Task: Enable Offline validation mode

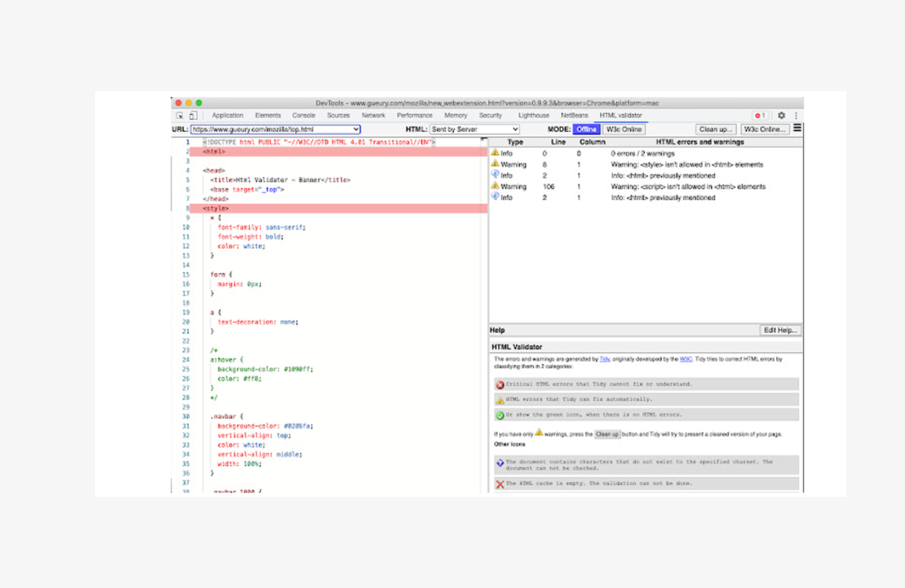Action: point(586,129)
